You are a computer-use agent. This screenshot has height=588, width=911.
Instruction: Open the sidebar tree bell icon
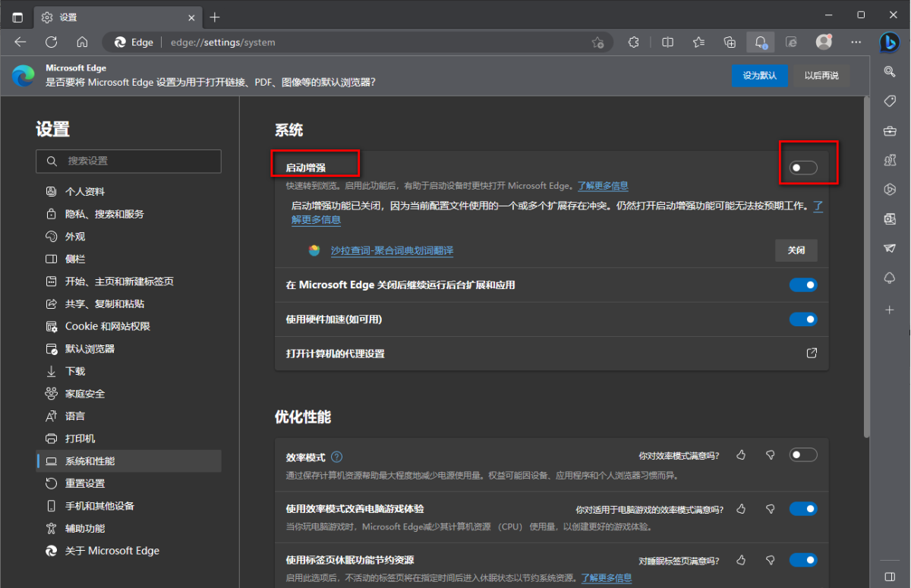[890, 278]
